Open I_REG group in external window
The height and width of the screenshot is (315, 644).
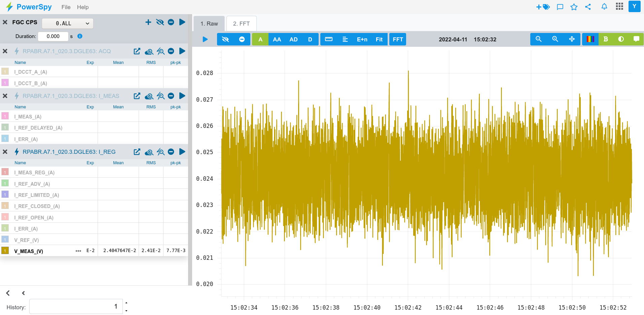click(137, 152)
